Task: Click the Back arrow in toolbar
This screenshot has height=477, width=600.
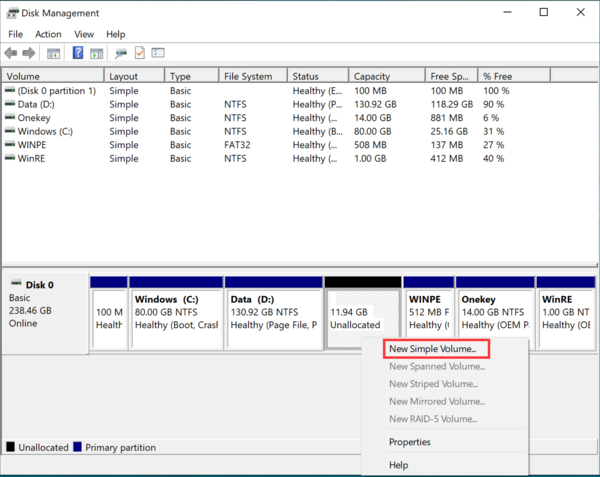Action: point(11,53)
